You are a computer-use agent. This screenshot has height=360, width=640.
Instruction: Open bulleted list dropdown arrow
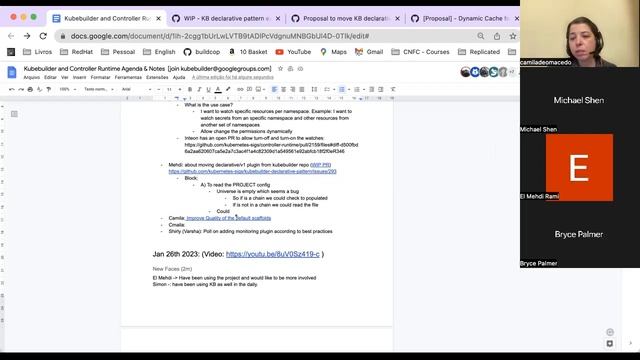(x=349, y=89)
